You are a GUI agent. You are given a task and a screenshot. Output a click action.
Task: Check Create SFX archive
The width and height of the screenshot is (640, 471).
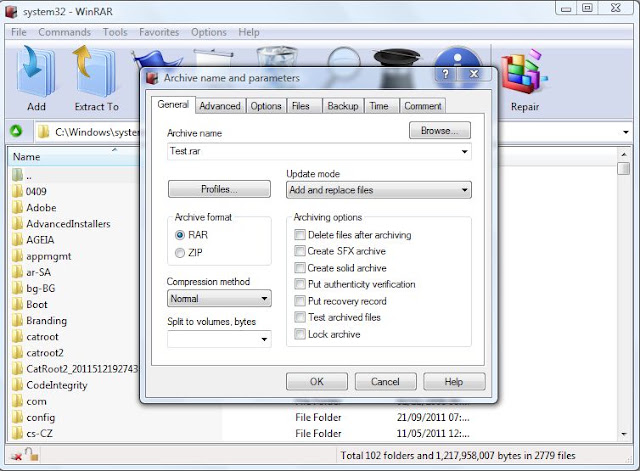(300, 251)
